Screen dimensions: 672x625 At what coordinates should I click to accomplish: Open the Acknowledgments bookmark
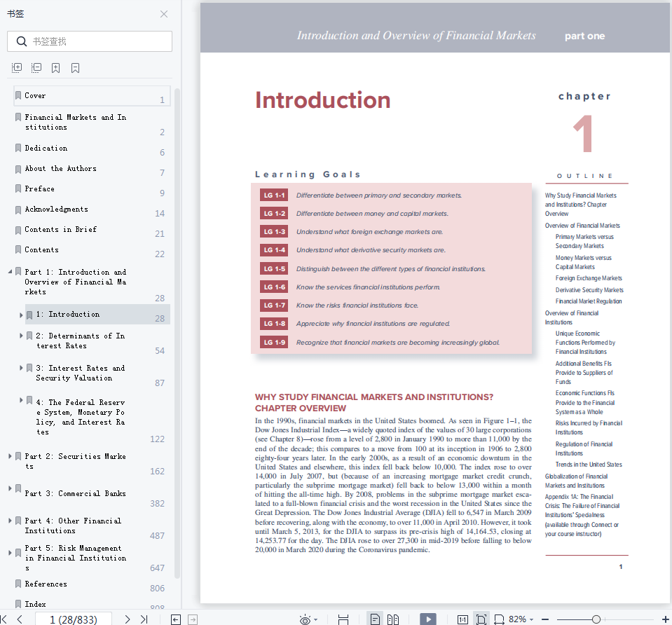pos(56,209)
